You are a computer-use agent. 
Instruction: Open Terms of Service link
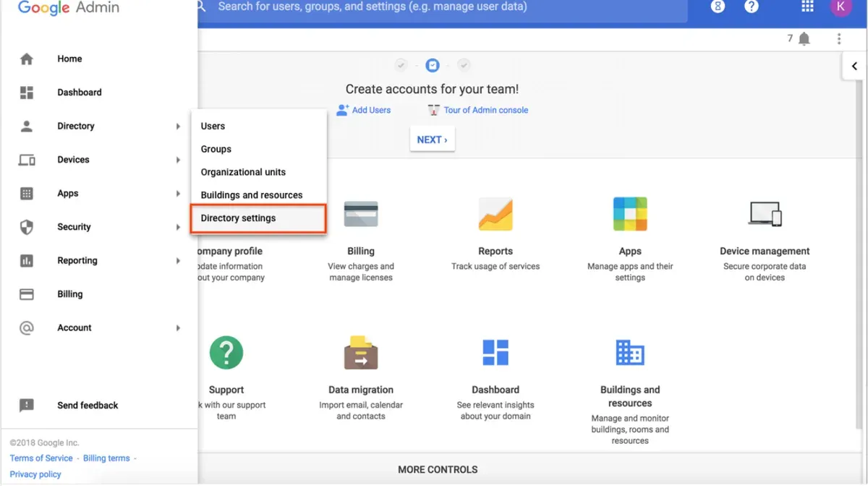point(41,458)
